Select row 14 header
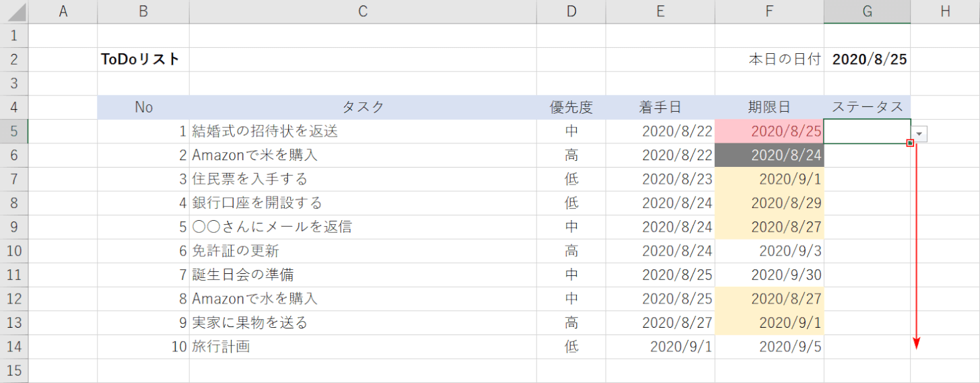This screenshot has height=383, width=980. click(14, 347)
